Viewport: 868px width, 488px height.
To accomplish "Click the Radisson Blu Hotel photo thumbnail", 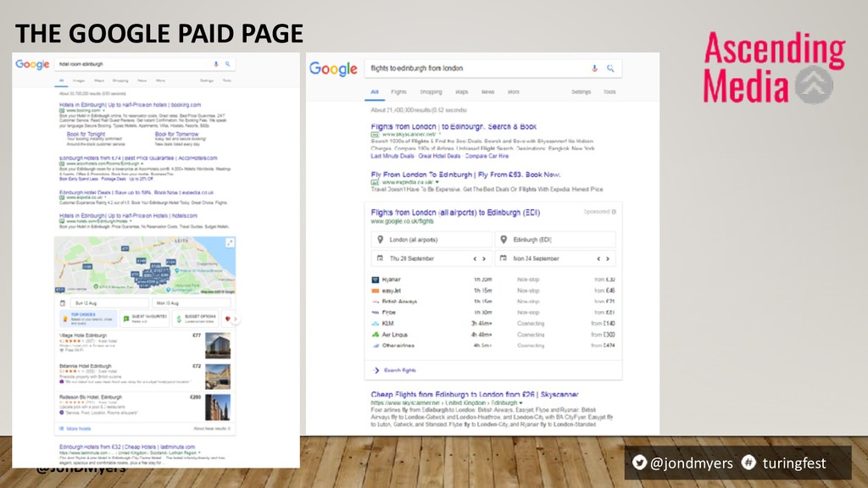I will click(x=218, y=408).
